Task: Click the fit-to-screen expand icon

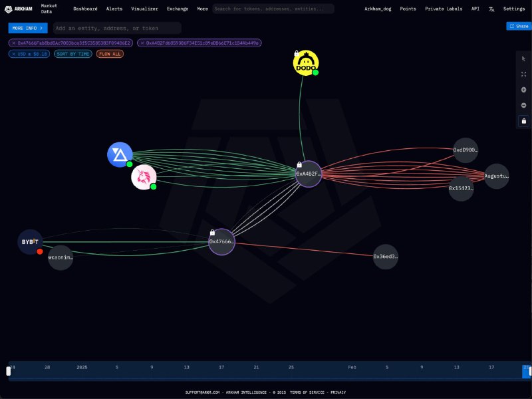Action: (x=523, y=74)
